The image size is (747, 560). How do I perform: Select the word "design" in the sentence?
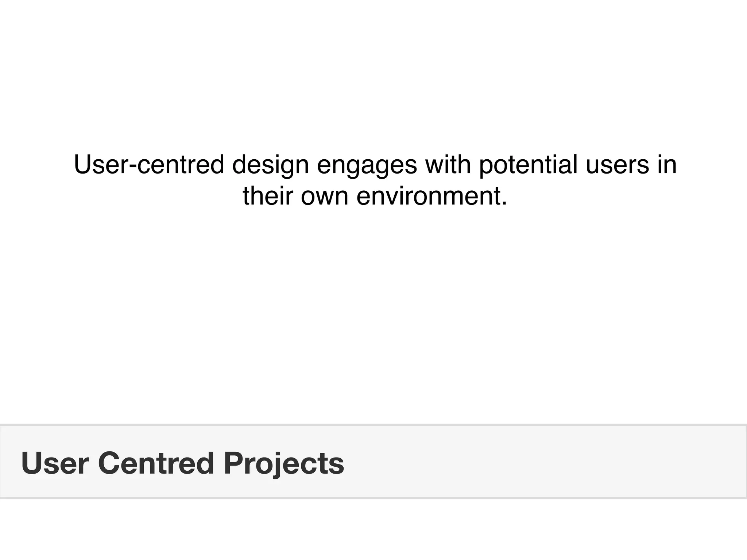(270, 165)
